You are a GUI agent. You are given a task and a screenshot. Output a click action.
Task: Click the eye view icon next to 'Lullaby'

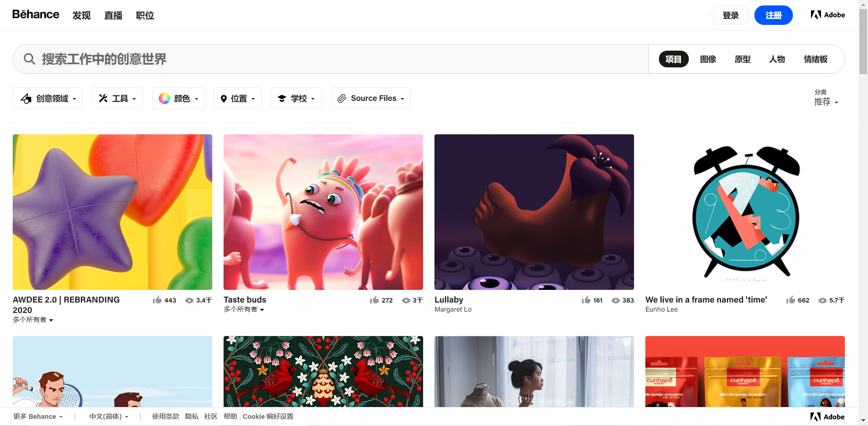616,300
